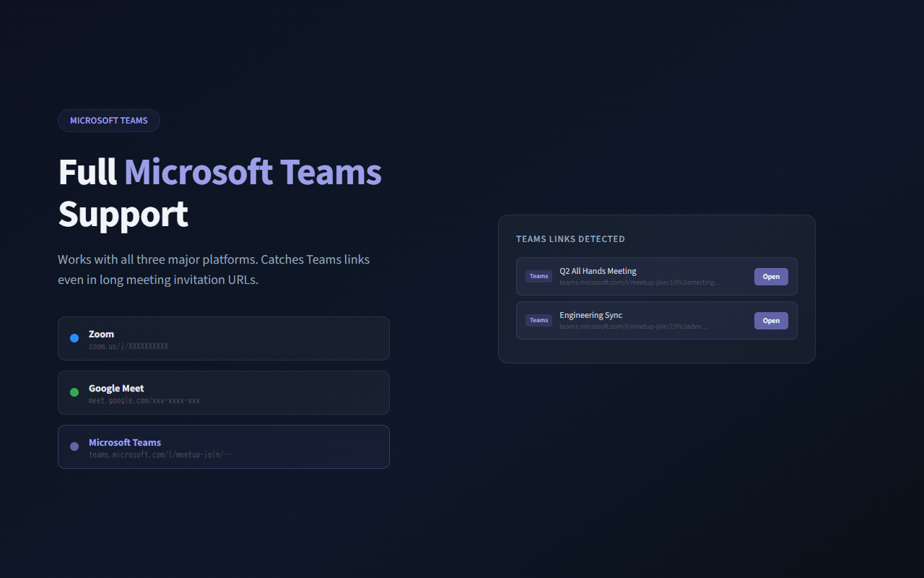Screen dimensions: 924x578
Task: Select the "Microsoft Teams" platform name in the list
Action: point(125,442)
